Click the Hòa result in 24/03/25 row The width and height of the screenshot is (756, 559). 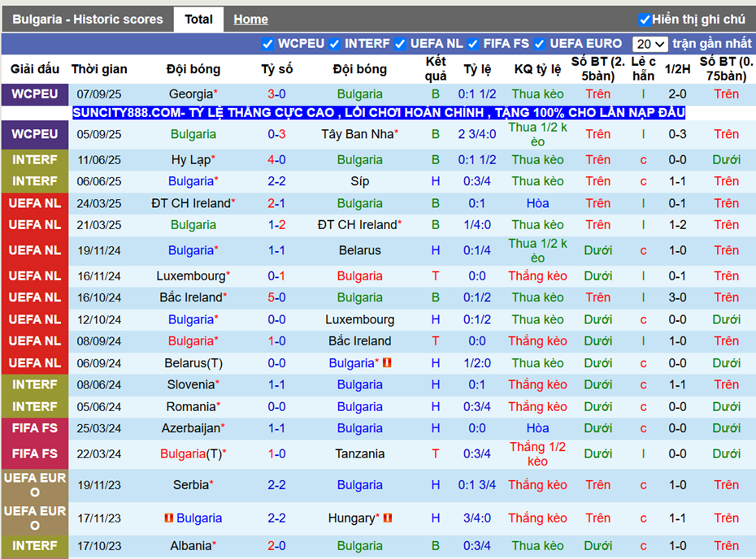click(x=537, y=203)
